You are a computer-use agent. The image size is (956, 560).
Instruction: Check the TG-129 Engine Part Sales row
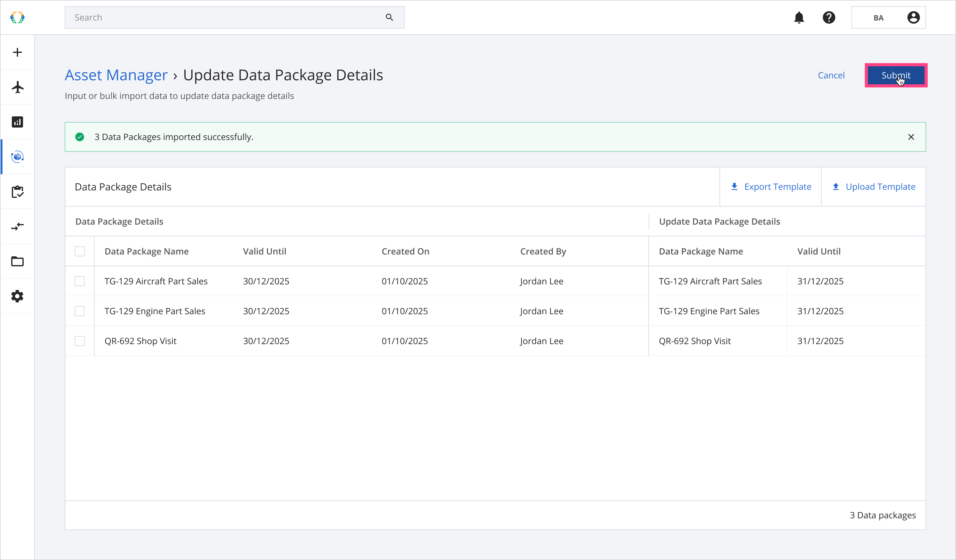pyautogui.click(x=80, y=311)
